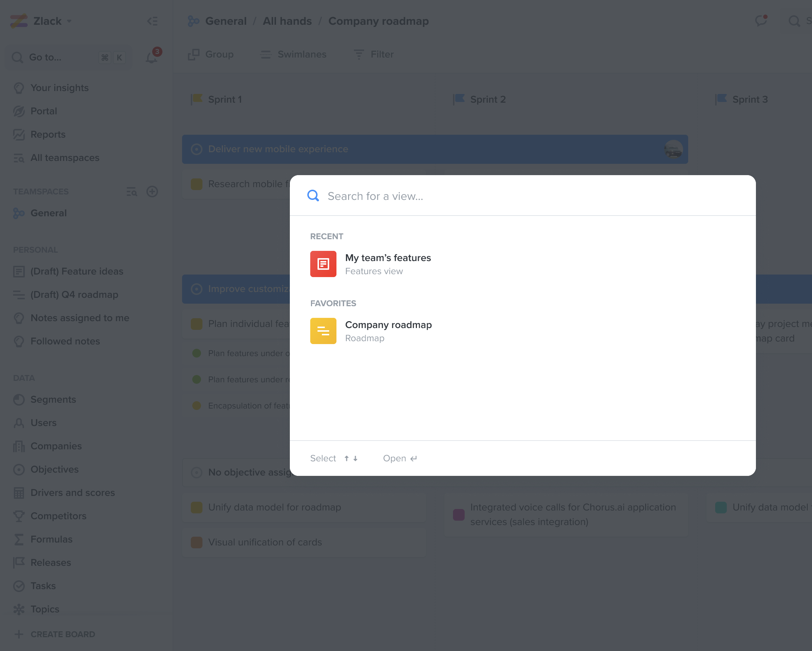Open the Zlack workspace dropdown arrow
This screenshot has width=812, height=651.
click(x=69, y=21)
